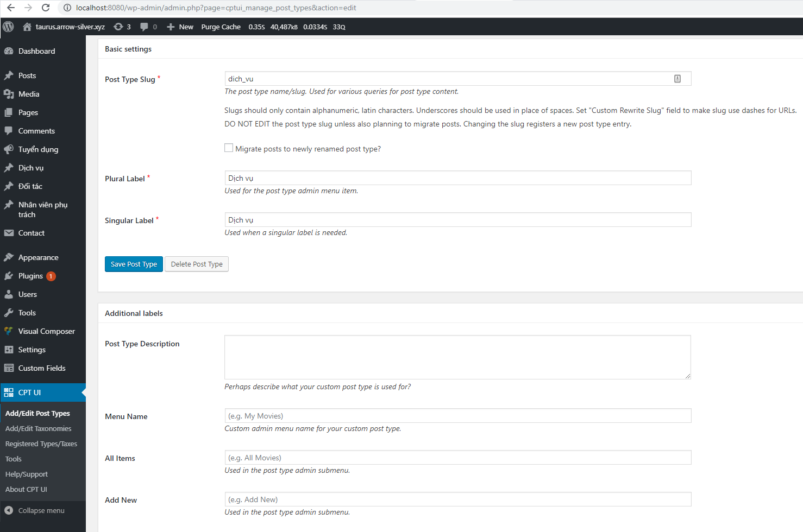This screenshot has width=803, height=532.
Task: Open Registered Types/Taxes submenu
Action: pyautogui.click(x=41, y=444)
